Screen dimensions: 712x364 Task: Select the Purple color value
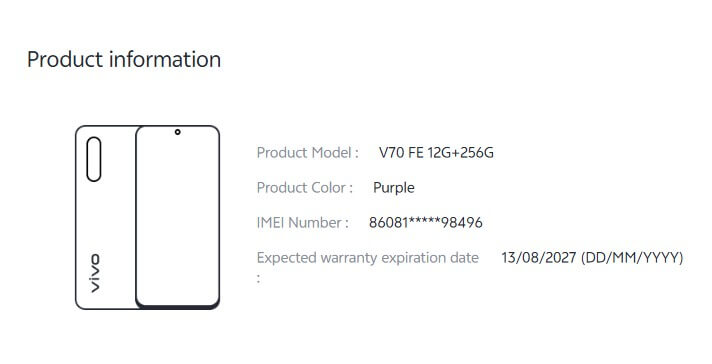click(394, 188)
